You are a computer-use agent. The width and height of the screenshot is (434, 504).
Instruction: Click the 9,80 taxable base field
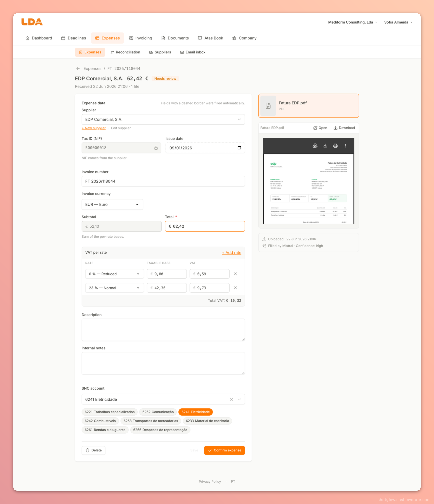(x=167, y=274)
